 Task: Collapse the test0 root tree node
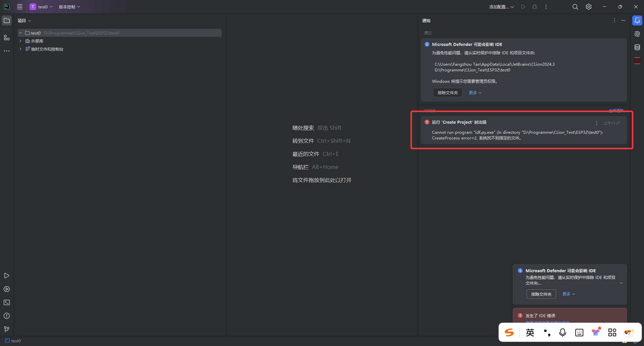(20, 33)
